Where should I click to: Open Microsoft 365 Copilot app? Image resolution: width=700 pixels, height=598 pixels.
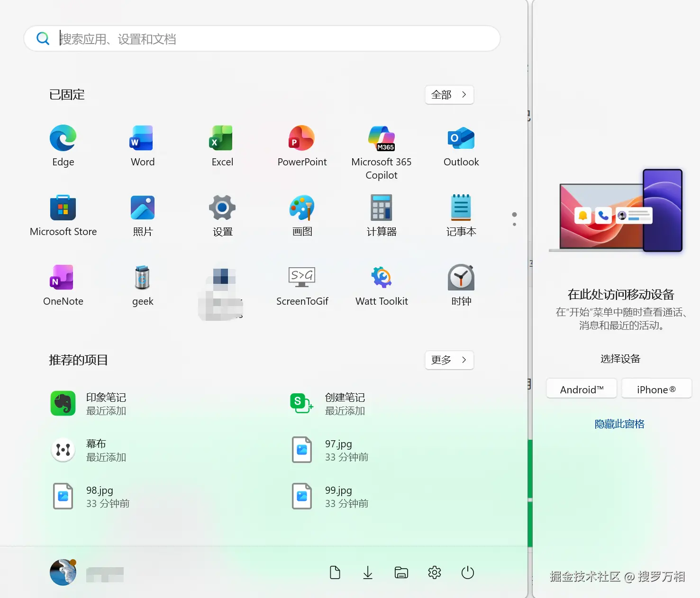point(382,152)
